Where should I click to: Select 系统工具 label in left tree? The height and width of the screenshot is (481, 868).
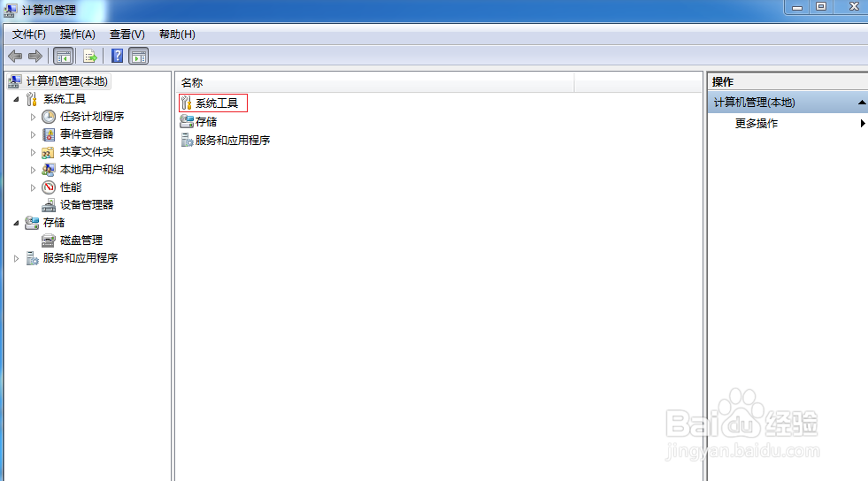(65, 99)
